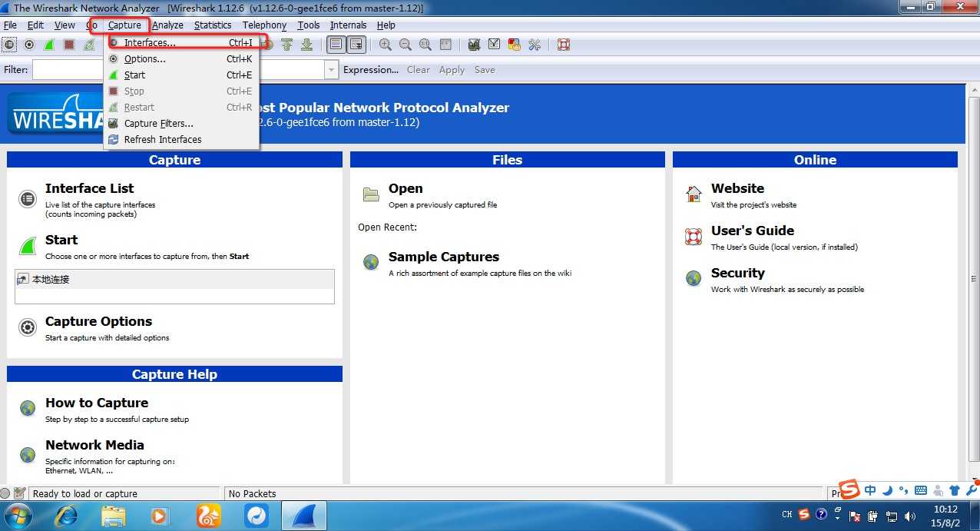Select the 本地连接 interface in the list
980x531 pixels.
pos(175,280)
